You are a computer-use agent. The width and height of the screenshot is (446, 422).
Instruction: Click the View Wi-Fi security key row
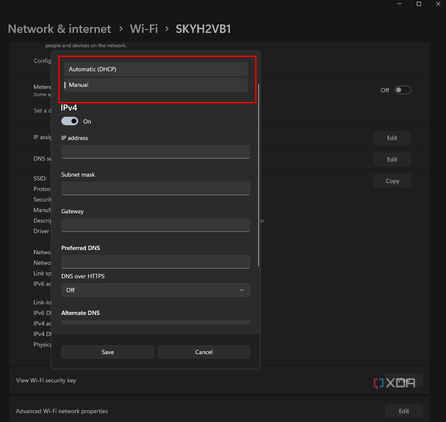point(219,380)
